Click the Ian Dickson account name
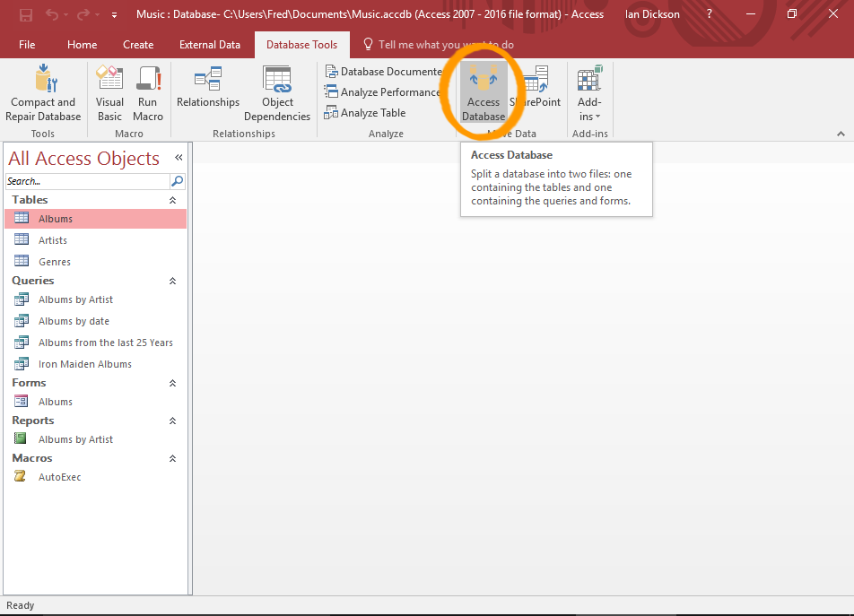The width and height of the screenshot is (854, 616). (652, 14)
